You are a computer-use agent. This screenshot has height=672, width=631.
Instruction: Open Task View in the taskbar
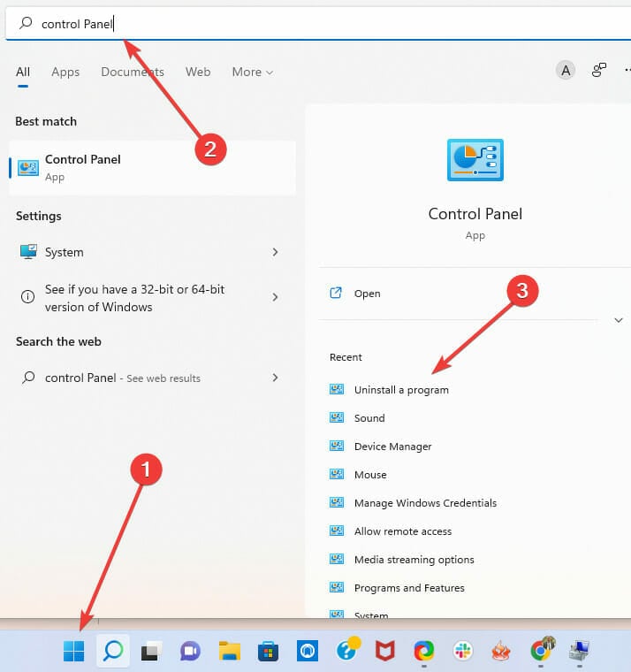(151, 651)
